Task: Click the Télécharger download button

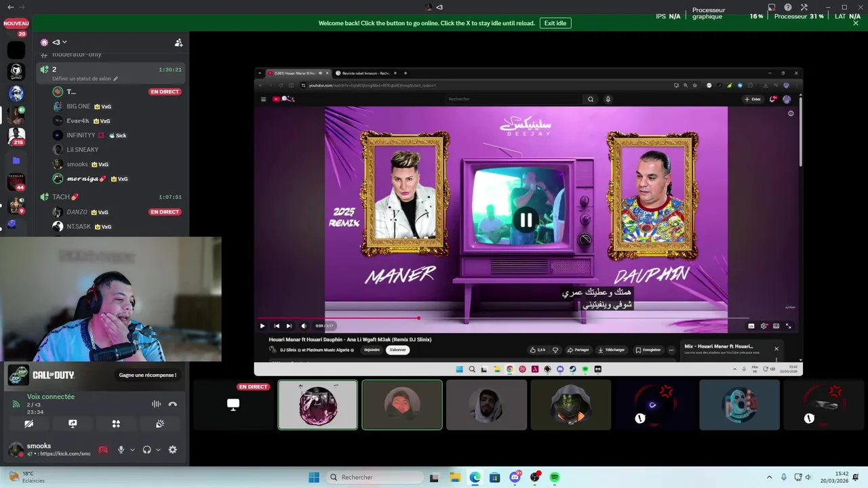Action: pos(612,350)
